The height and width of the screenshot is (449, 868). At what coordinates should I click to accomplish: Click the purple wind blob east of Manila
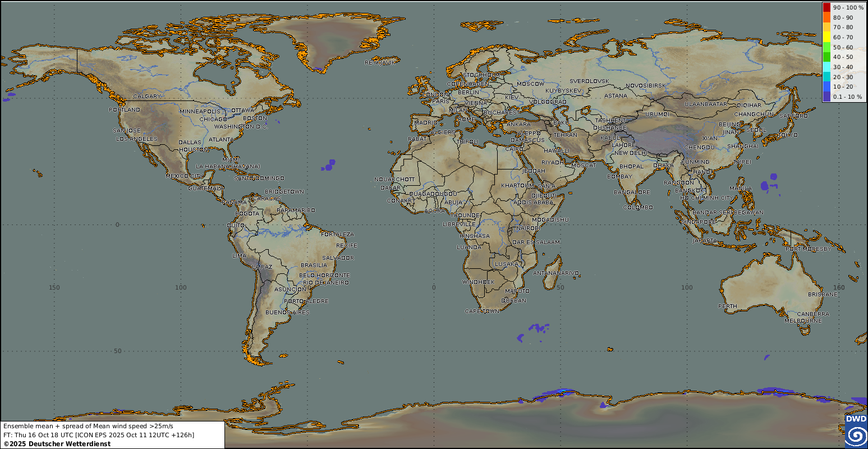(767, 185)
